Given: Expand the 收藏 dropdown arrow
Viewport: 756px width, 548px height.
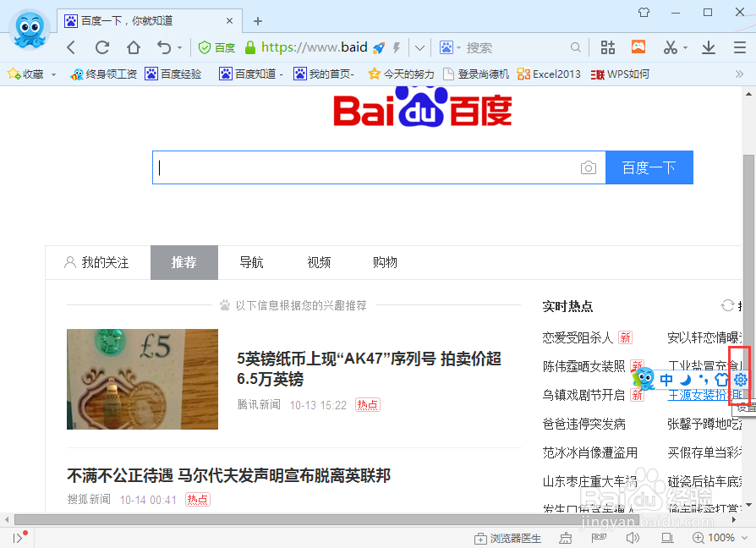Looking at the screenshot, I should click(x=53, y=74).
